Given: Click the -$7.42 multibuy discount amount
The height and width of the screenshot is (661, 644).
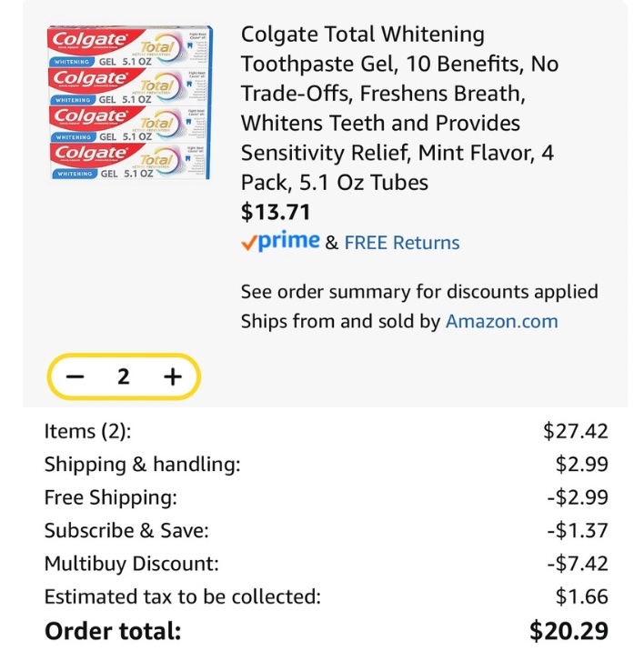Looking at the screenshot, I should click(578, 564).
